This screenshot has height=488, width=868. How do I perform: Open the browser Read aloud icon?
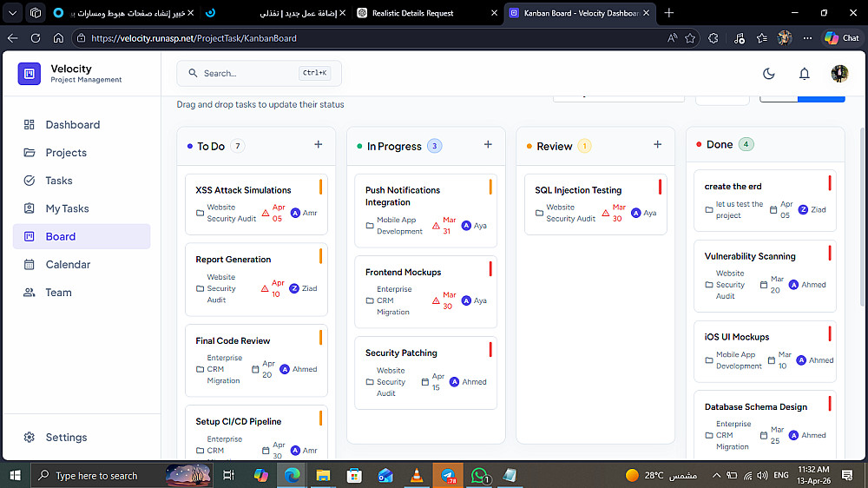pyautogui.click(x=672, y=38)
